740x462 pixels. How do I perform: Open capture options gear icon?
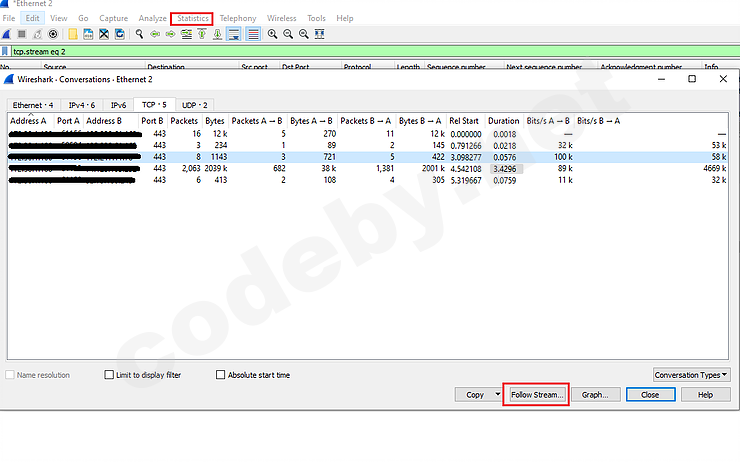[53, 34]
